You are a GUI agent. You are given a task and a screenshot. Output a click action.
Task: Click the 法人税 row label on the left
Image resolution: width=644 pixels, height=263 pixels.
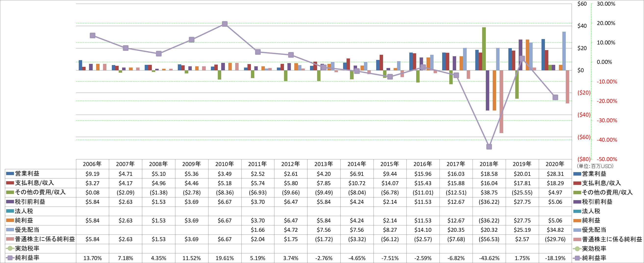coord(24,211)
